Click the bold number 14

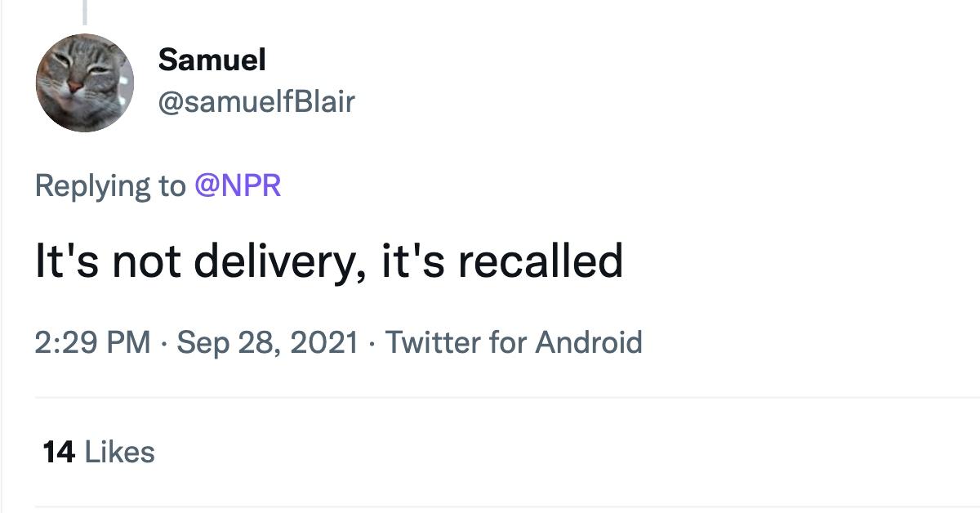[59, 452]
